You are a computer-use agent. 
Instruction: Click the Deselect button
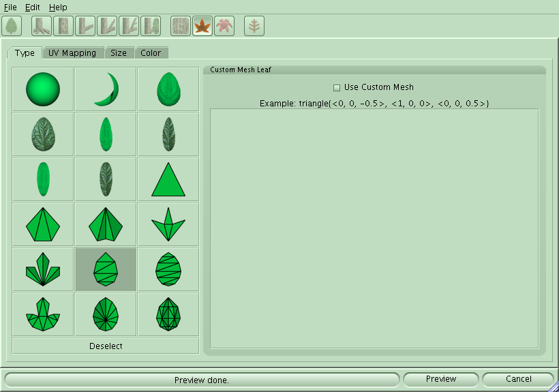106,346
